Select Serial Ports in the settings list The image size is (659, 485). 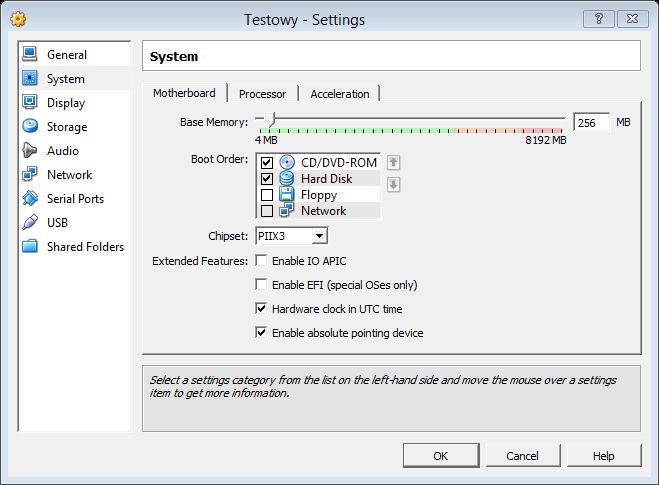pyautogui.click(x=74, y=198)
